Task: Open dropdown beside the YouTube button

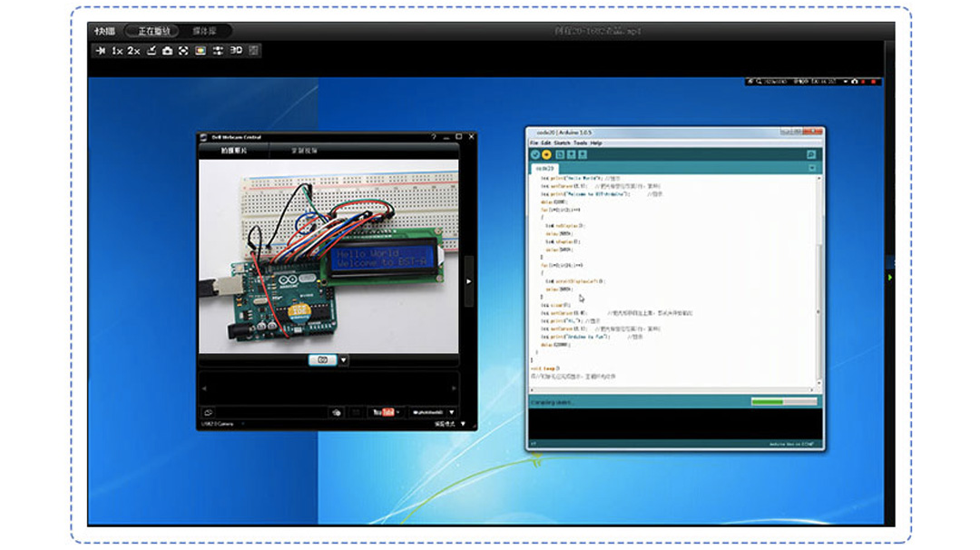Action: pos(398,412)
